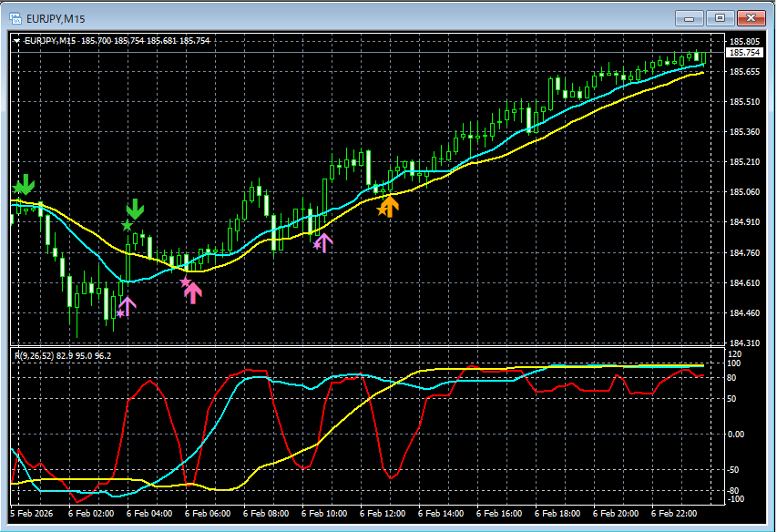Click the 185.805 price scale label
Screen dimensions: 777x532
tap(744, 42)
